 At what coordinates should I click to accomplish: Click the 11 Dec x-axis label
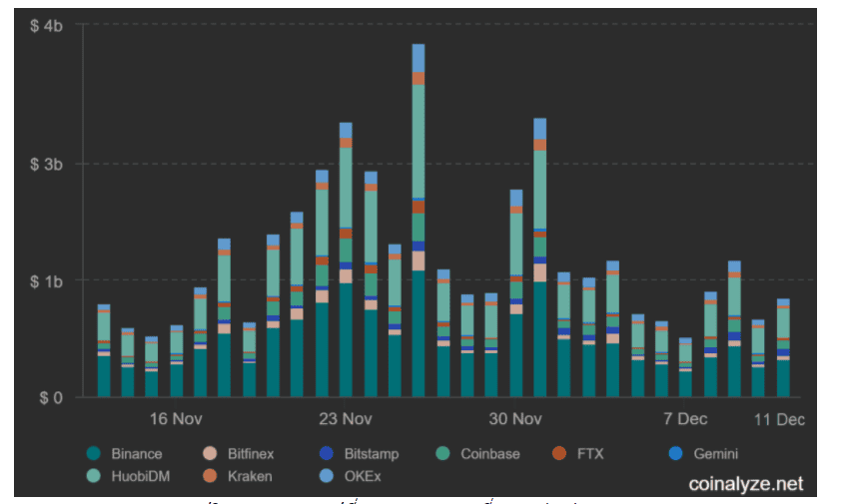coord(779,419)
